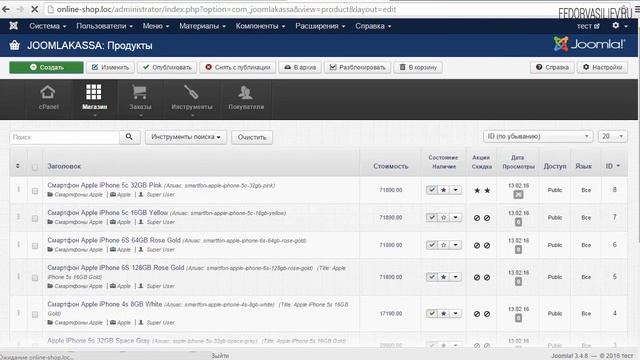This screenshot has width=640, height=360.
Task: Click the search magnifier icon
Action: click(129, 137)
